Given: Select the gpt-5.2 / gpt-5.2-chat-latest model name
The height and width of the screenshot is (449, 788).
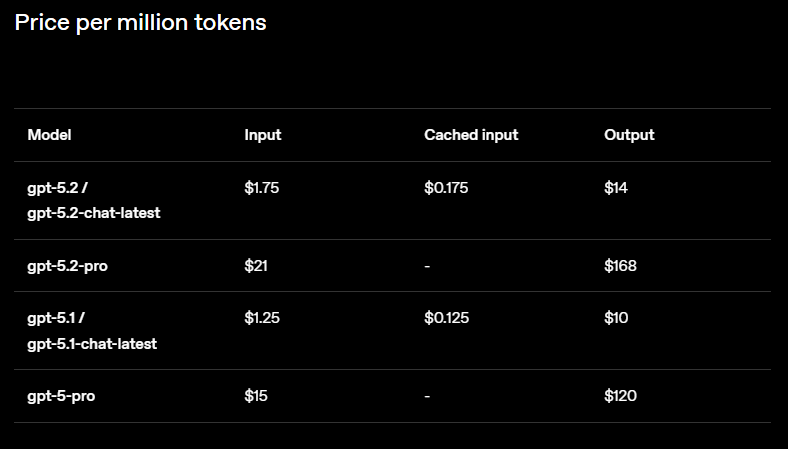Looking at the screenshot, I should (93, 200).
